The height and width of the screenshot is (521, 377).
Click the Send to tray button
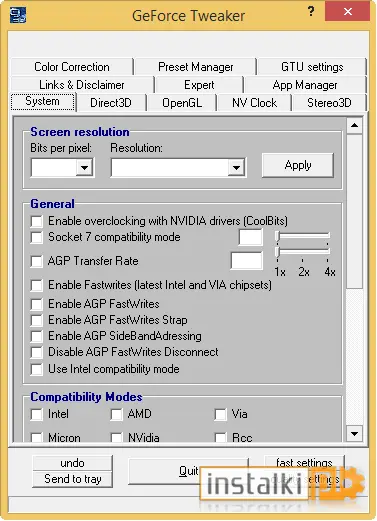point(72,479)
